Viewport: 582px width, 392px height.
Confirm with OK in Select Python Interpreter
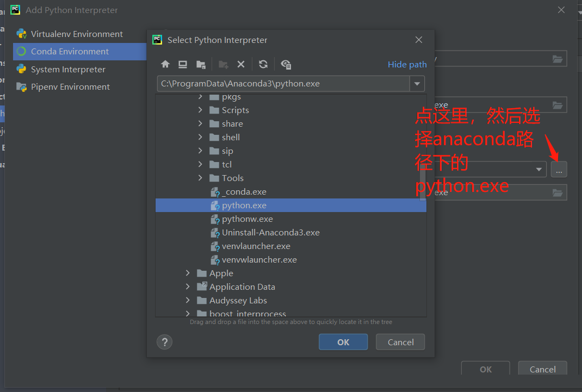pyautogui.click(x=343, y=342)
